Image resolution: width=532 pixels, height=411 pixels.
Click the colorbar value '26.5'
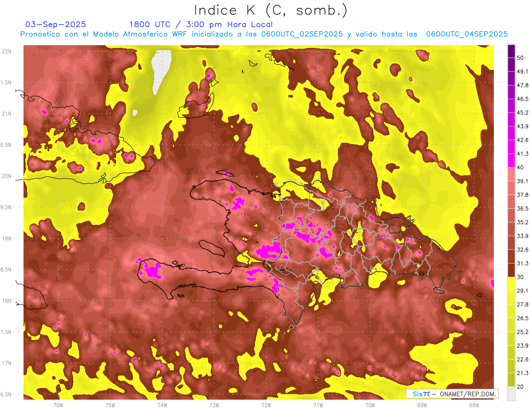click(522, 318)
